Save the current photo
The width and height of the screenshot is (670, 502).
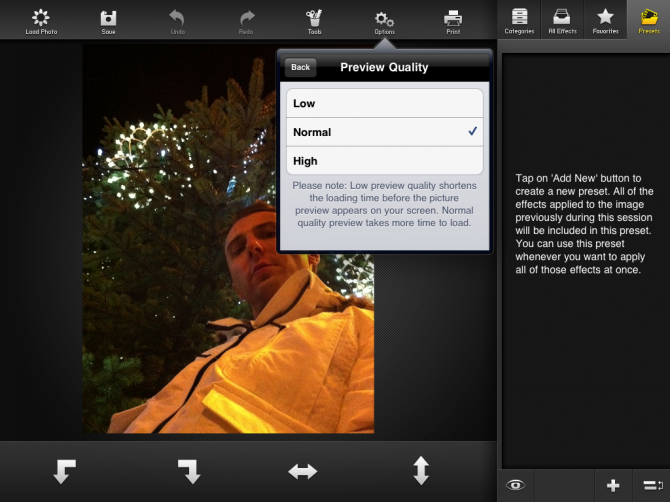click(108, 20)
